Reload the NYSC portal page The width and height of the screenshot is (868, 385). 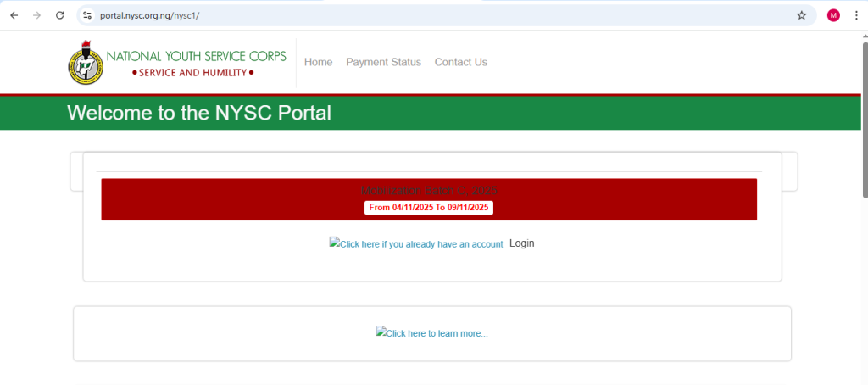(x=59, y=15)
